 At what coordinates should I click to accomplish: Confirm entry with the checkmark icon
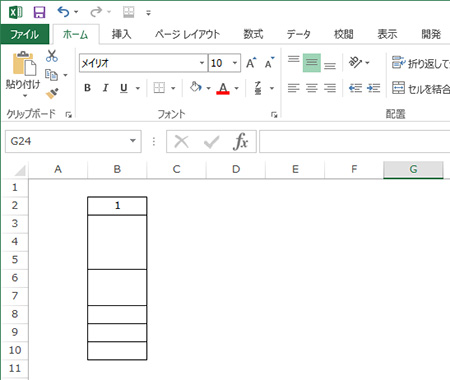click(212, 142)
